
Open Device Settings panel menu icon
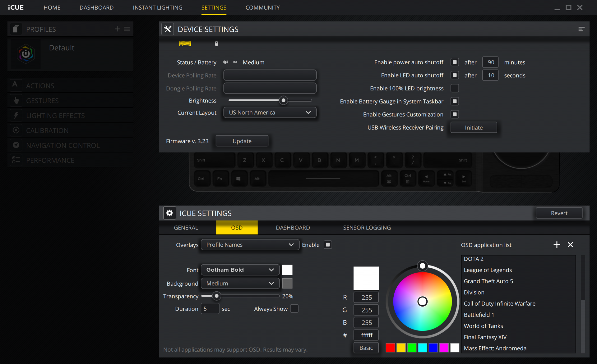[581, 29]
